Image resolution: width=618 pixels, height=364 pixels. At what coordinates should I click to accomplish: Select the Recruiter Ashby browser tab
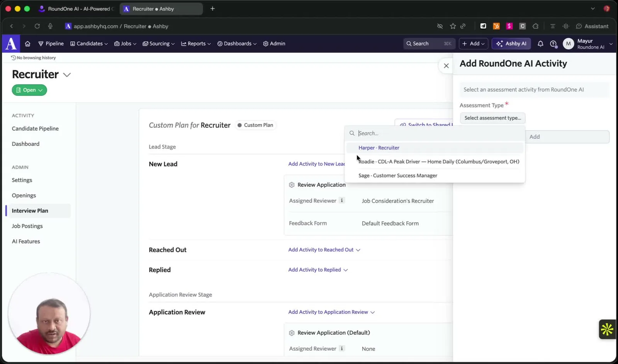pyautogui.click(x=161, y=8)
